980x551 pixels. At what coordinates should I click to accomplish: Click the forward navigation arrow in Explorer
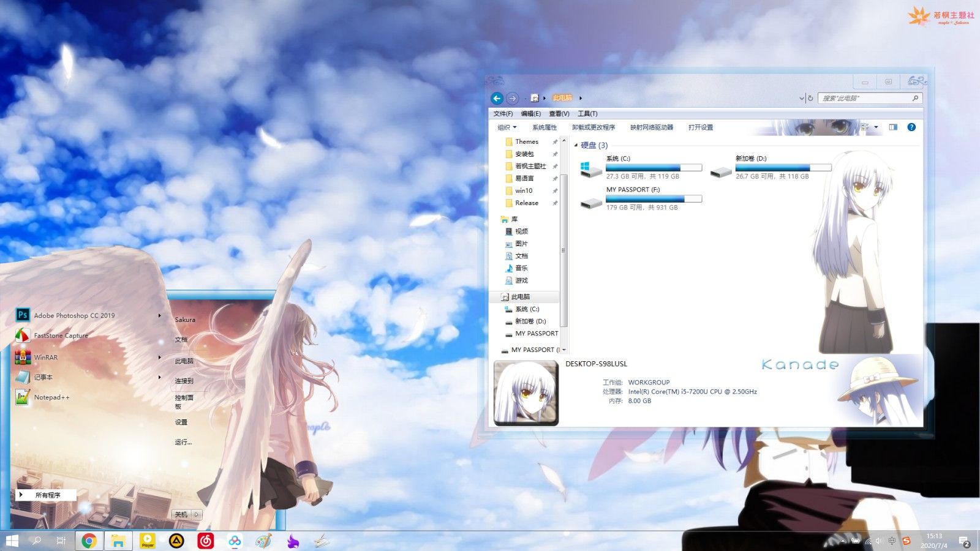[x=513, y=98]
